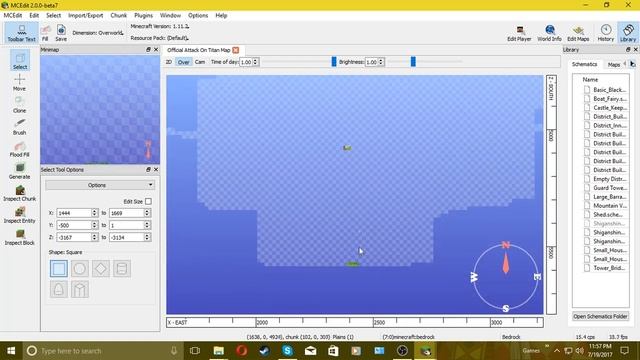Viewport: 640px width, 360px height.
Task: Open Edit Player panel
Action: [519, 33]
